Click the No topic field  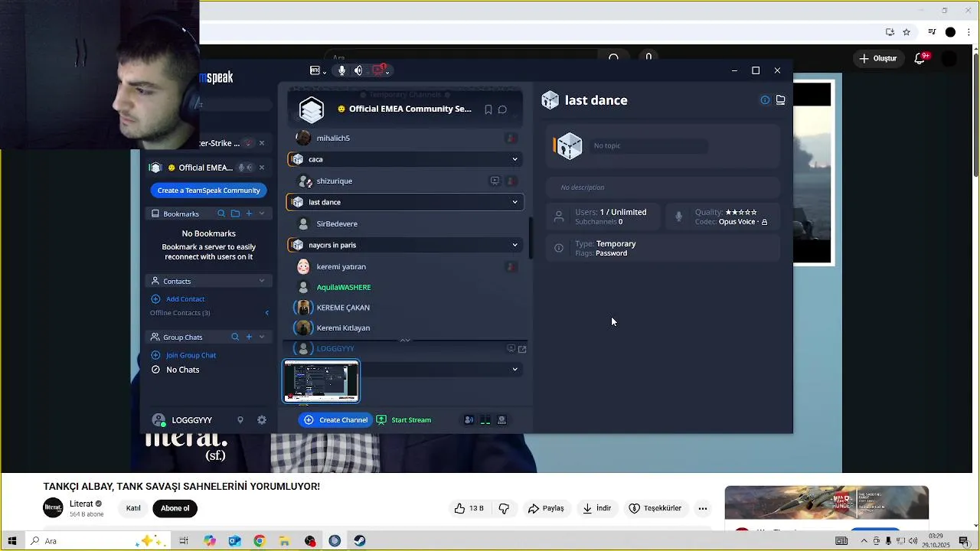point(649,145)
